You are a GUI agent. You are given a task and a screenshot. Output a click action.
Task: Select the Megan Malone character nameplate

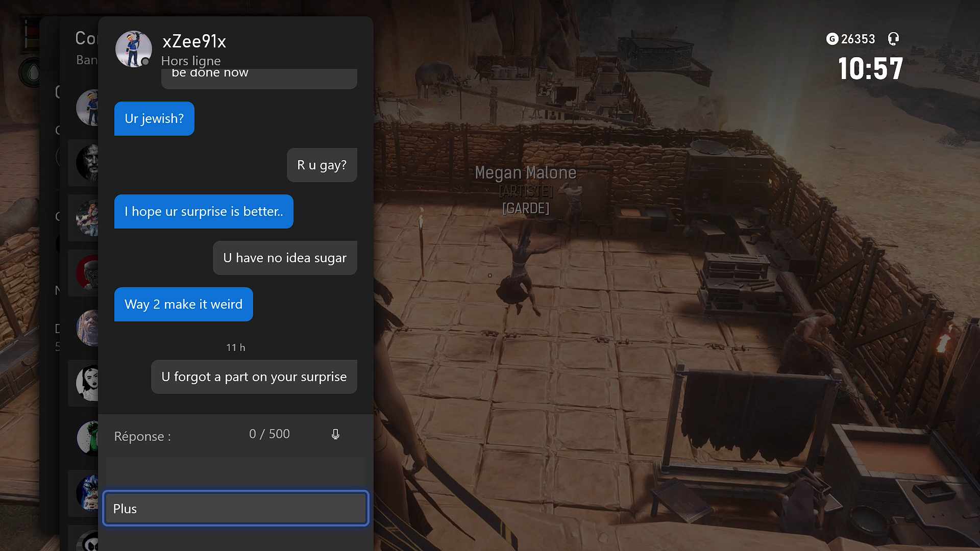[526, 173]
